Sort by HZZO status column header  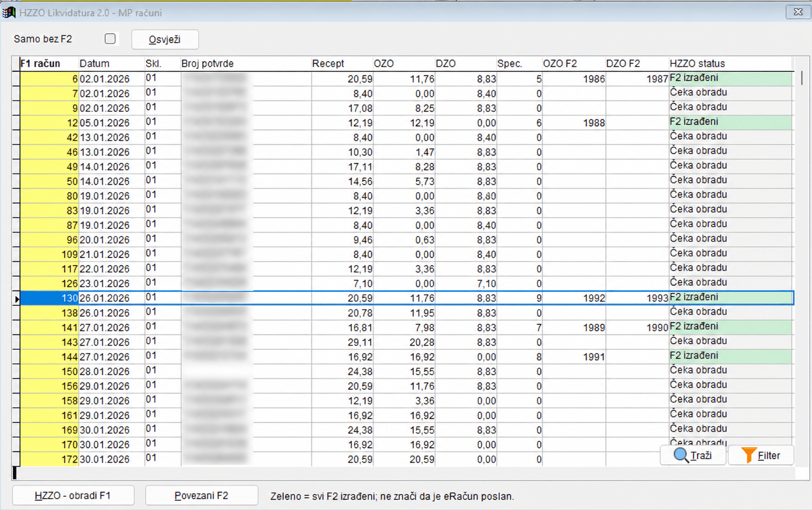[x=731, y=64]
